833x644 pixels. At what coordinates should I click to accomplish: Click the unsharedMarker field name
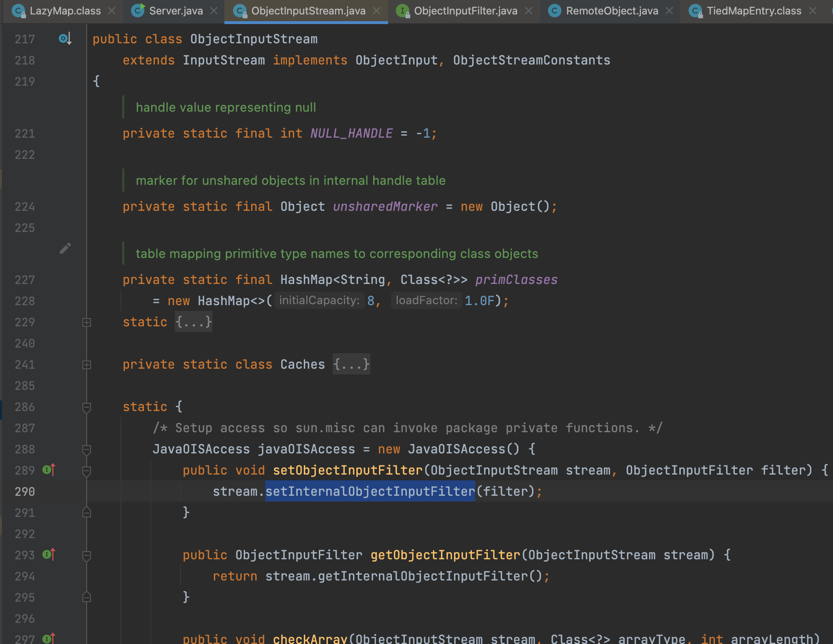pyautogui.click(x=385, y=206)
